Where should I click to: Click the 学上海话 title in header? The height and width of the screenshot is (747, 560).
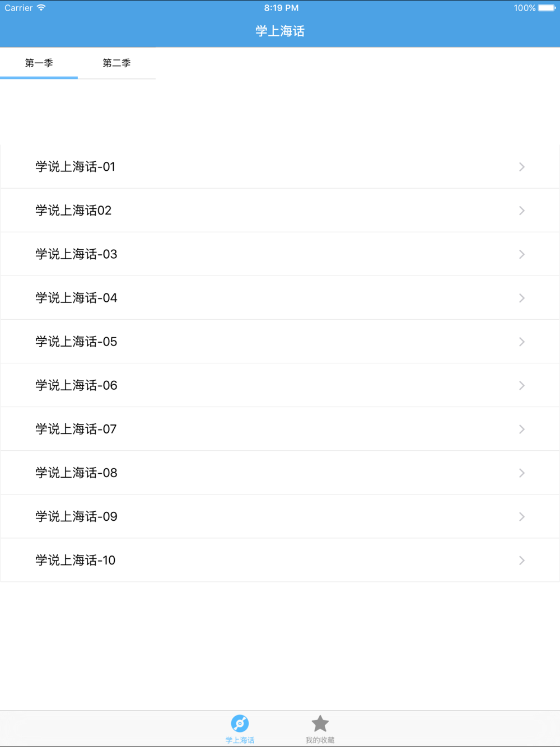coord(280,31)
